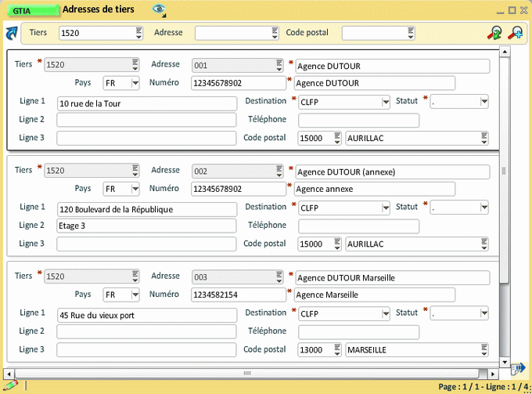Screen dimensions: 532x394
Task: Click the horizontal scrollbar left arrow
Action: point(9,374)
